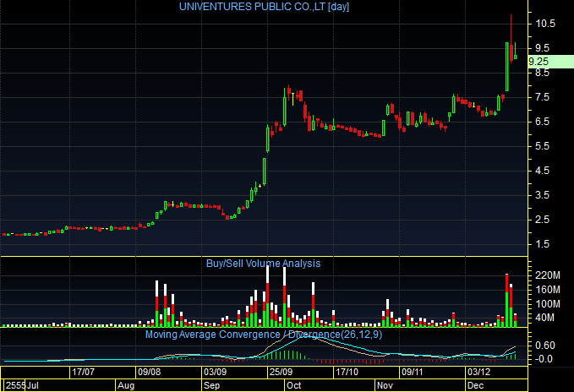Click the 10.5 price axis label

[545, 24]
